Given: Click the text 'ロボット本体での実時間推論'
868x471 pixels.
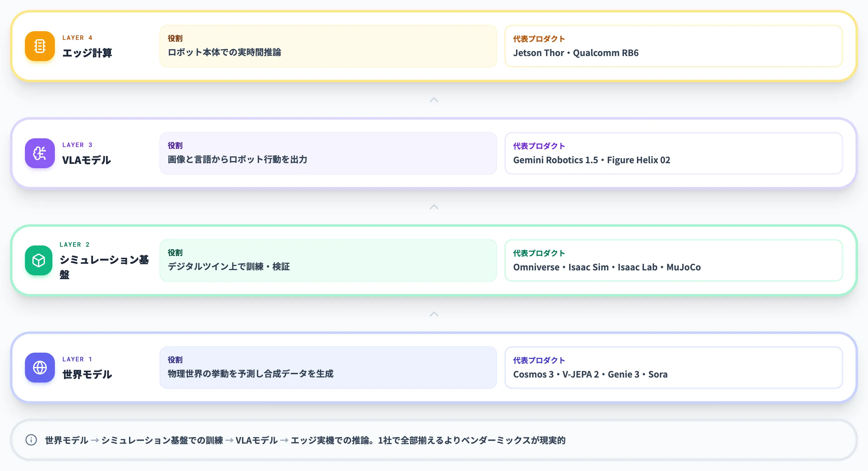Looking at the screenshot, I should pyautogui.click(x=224, y=52).
